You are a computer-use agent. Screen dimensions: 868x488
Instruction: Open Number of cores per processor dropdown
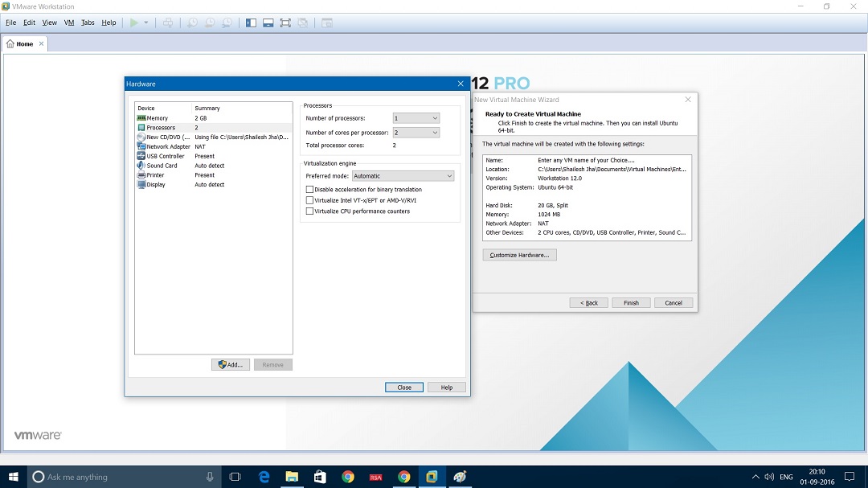(416, 133)
